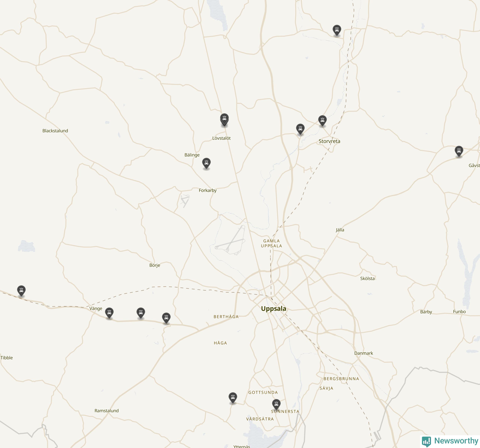The image size is (480, 448).
Task: Click the Storvreta town label
Action: 329,141
